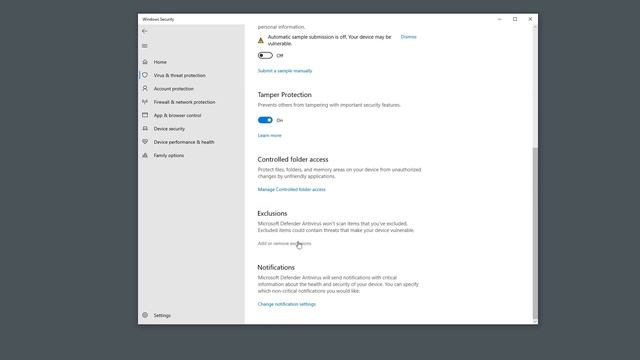The image size is (640, 360).
Task: Open Settings at sidebar bottom
Action: tap(162, 316)
